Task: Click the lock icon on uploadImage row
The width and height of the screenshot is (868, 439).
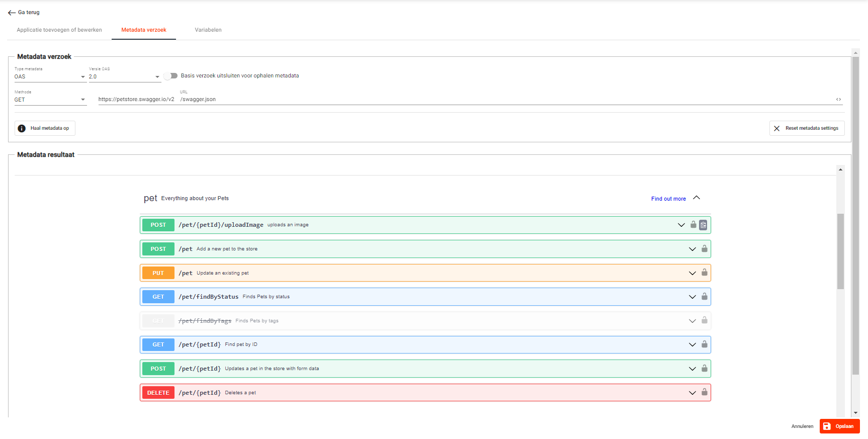Action: 693,225
